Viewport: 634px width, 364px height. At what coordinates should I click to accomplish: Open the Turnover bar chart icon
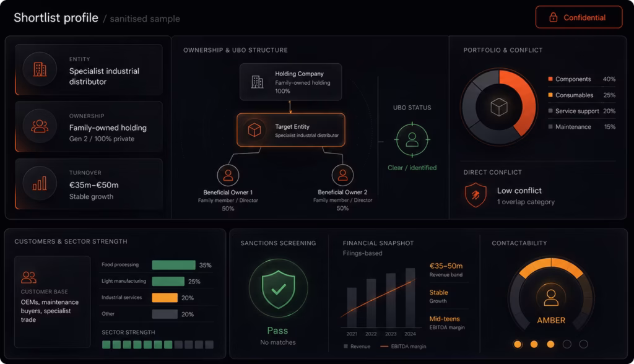click(40, 183)
